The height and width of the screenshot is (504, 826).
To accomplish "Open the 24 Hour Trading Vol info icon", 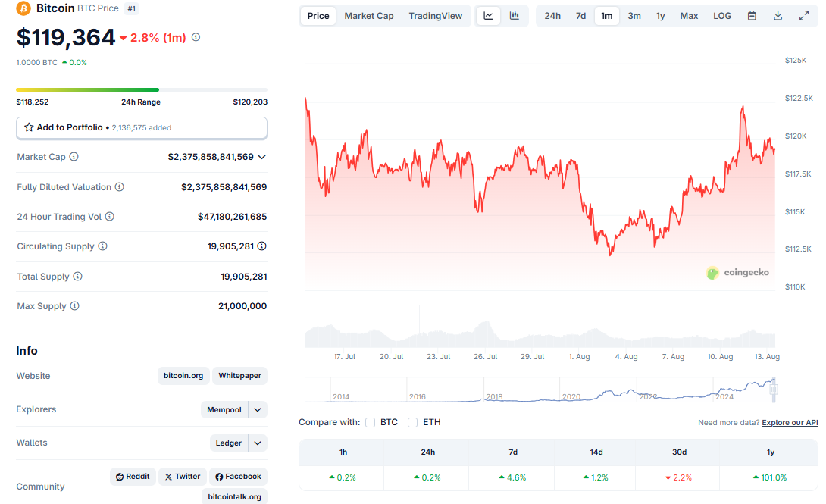I will pos(110,217).
